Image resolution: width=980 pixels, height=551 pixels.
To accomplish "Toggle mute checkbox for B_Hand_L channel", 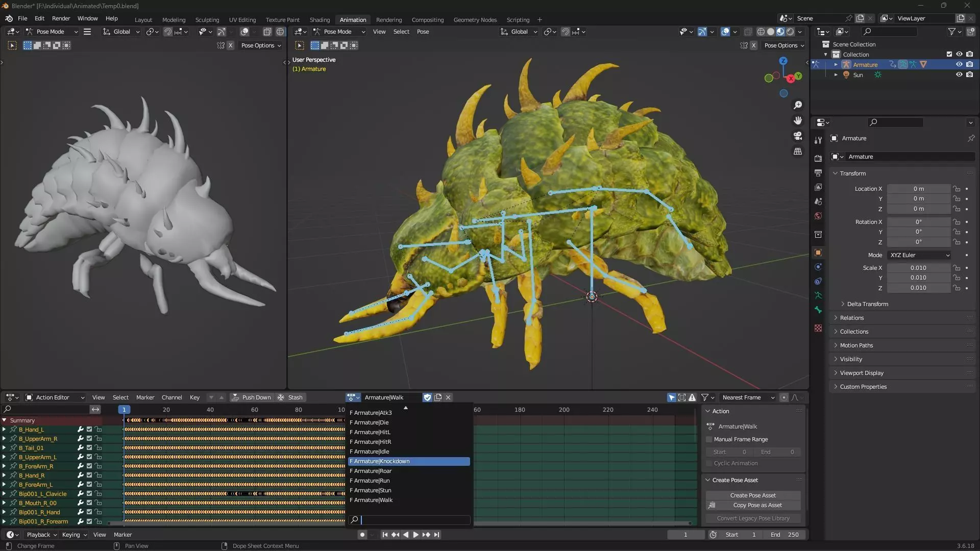I will pos(89,430).
